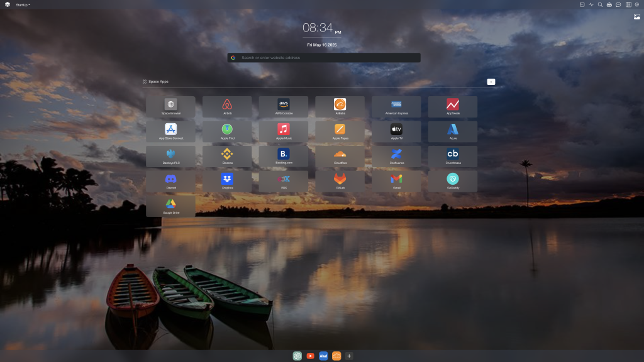Click the 08:34 PM clock

(321, 28)
